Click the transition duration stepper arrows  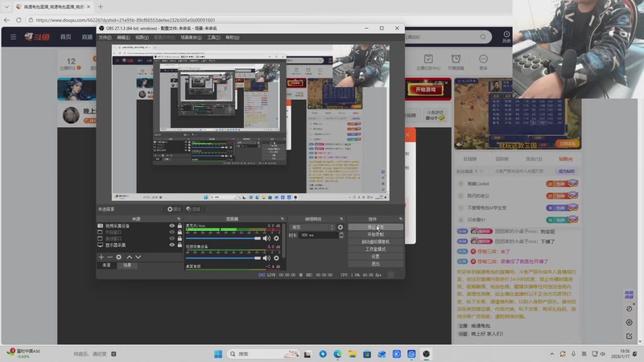click(x=341, y=235)
